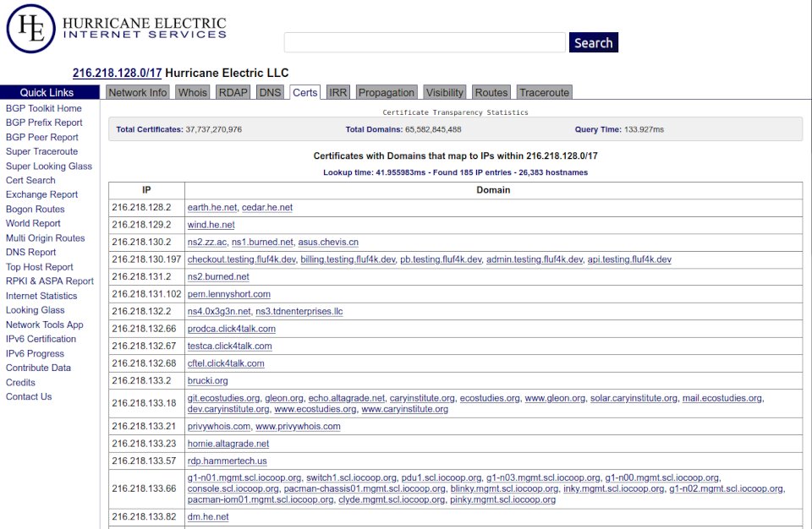Open homie.altagrade.net link

(x=228, y=444)
